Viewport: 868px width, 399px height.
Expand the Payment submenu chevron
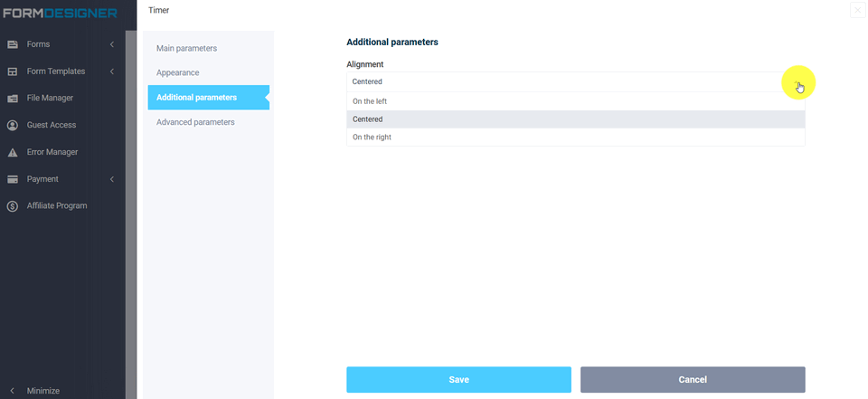pos(112,179)
